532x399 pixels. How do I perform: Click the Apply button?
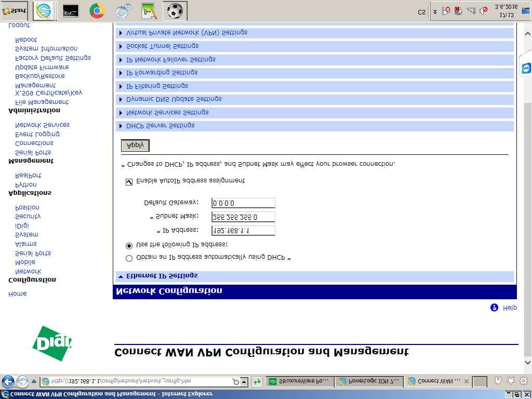point(135,145)
